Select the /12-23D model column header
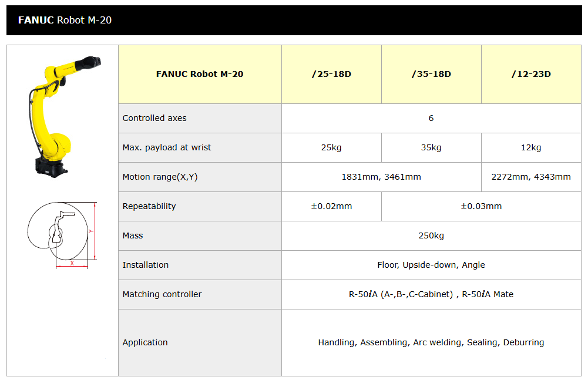 click(531, 74)
